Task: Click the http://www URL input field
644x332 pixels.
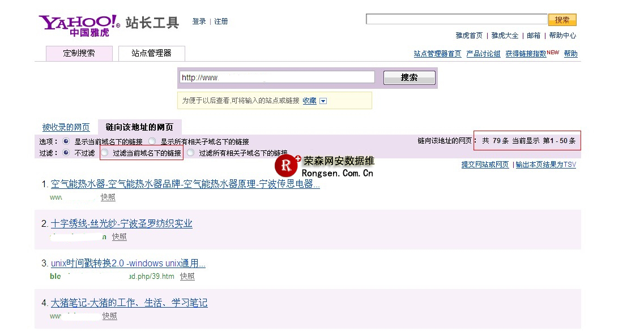Action: [x=277, y=77]
